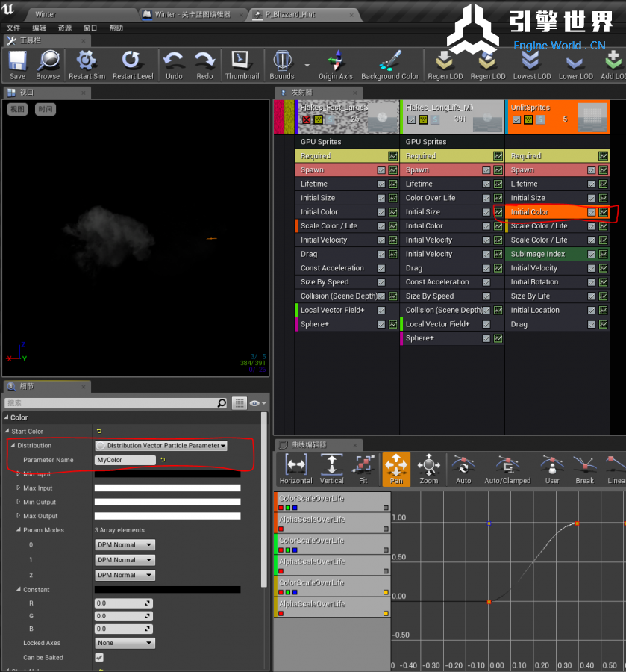Click the Redo arrow icon

pyautogui.click(x=204, y=61)
